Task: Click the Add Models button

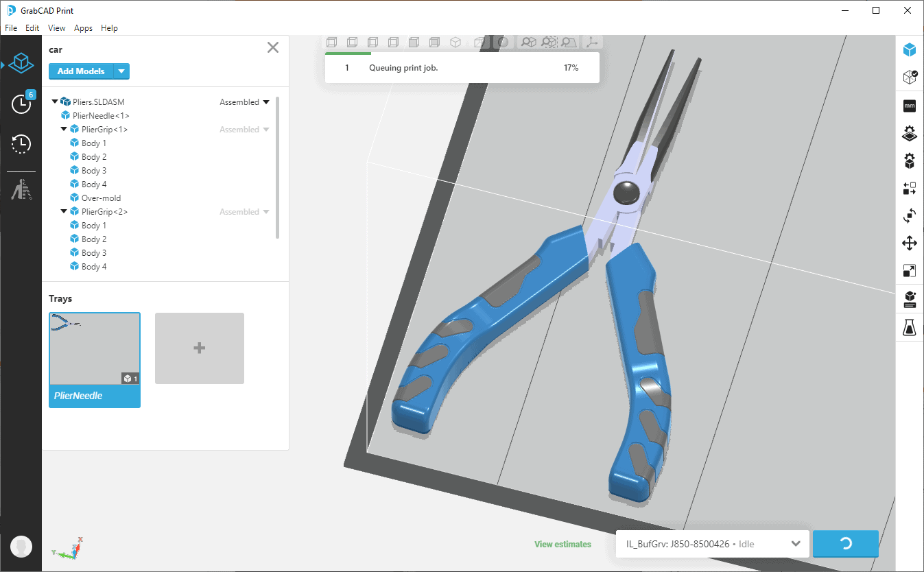Action: click(81, 71)
